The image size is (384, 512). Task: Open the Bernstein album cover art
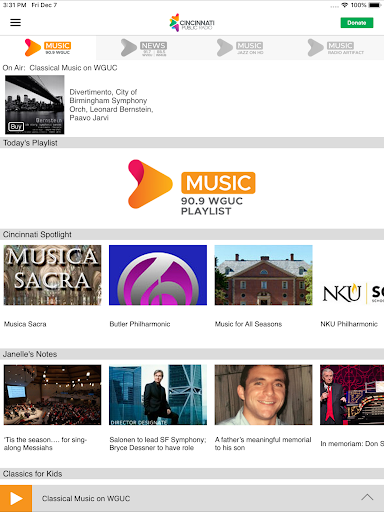(x=35, y=105)
